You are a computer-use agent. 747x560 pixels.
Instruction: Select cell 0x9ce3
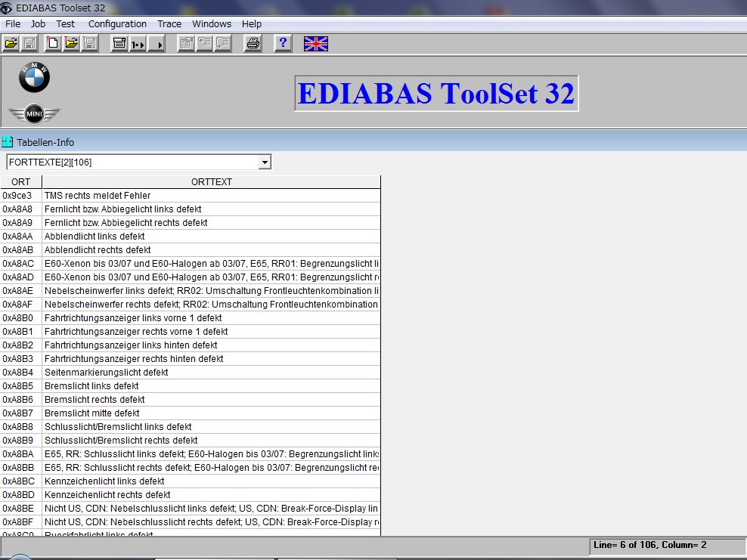[x=21, y=196]
